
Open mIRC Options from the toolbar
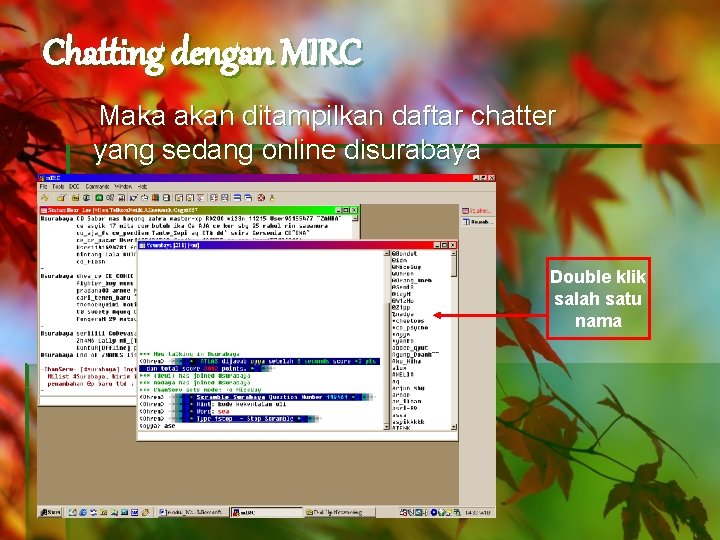pyautogui.click(x=61, y=198)
